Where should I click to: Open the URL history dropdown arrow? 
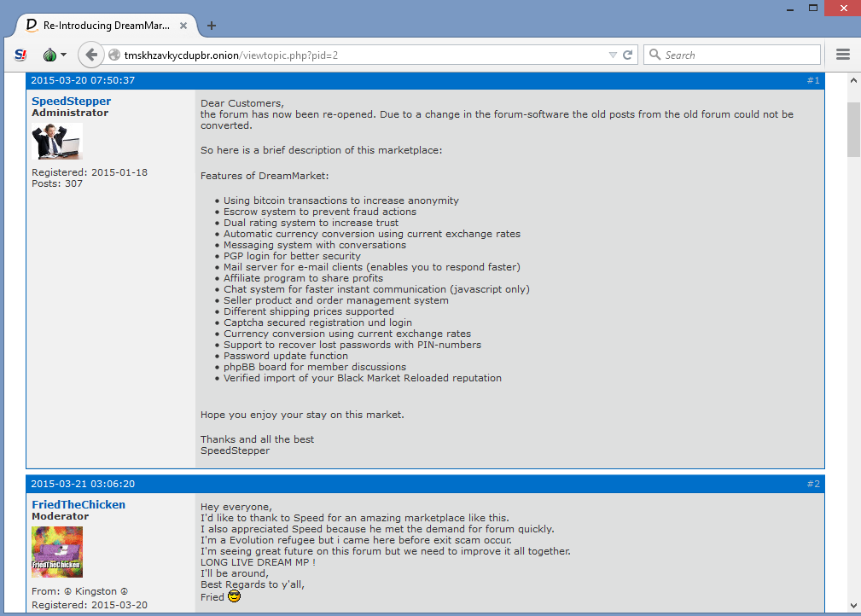tap(613, 55)
